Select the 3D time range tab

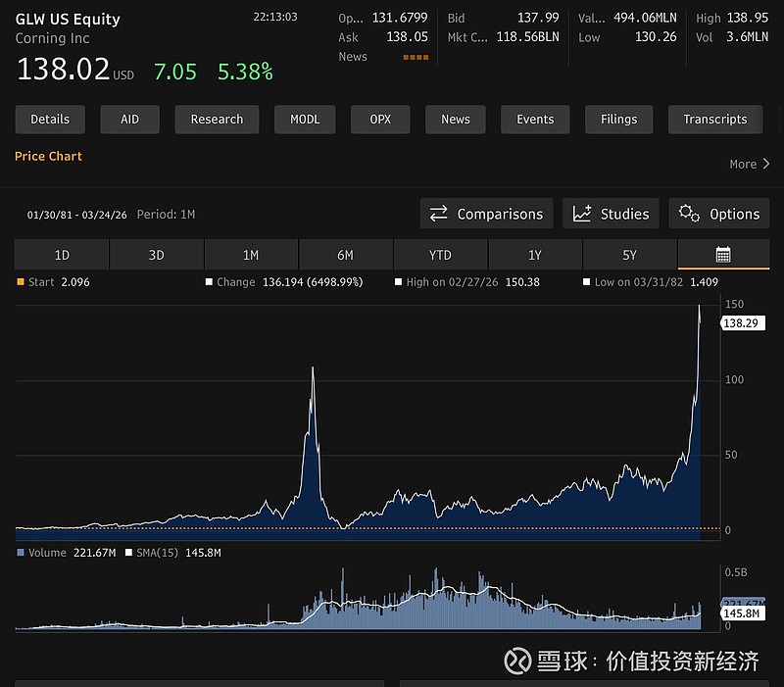pos(156,255)
